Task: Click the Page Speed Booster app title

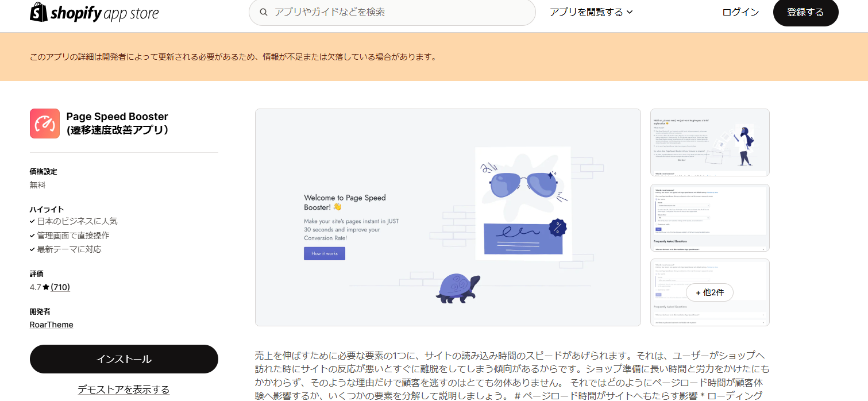Action: point(119,123)
